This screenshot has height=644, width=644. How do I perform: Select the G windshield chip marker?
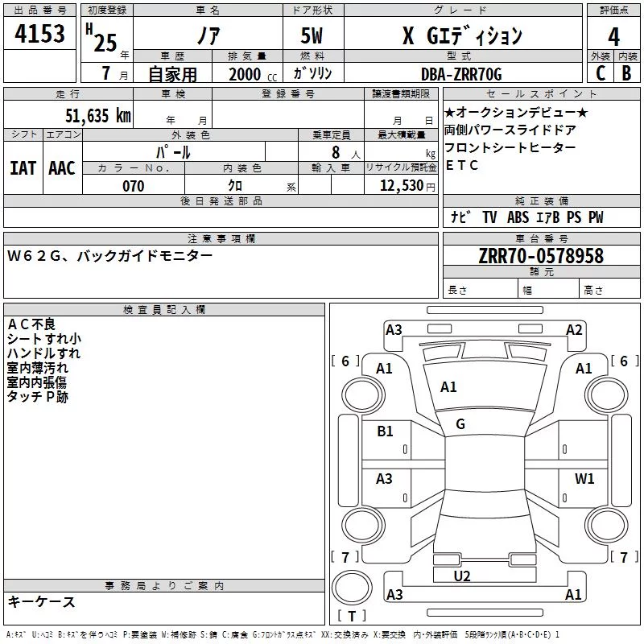[x=460, y=424]
